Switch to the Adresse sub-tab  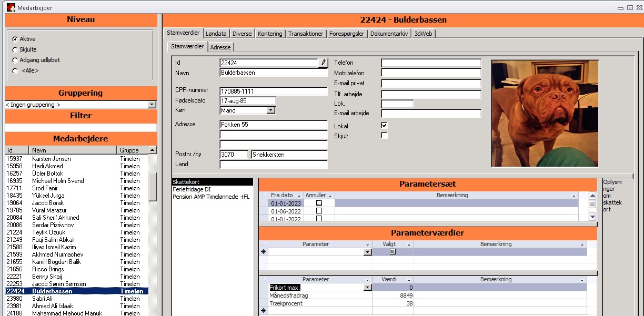tap(220, 47)
